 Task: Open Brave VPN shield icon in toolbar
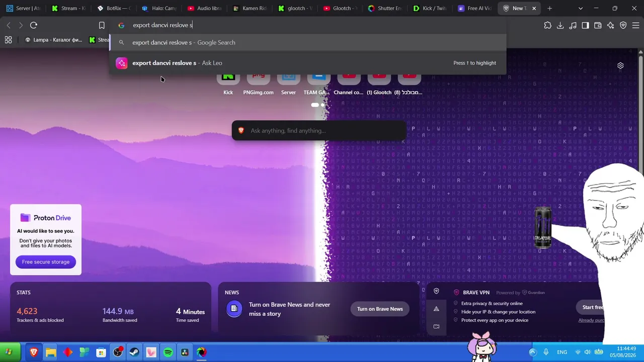623,25
